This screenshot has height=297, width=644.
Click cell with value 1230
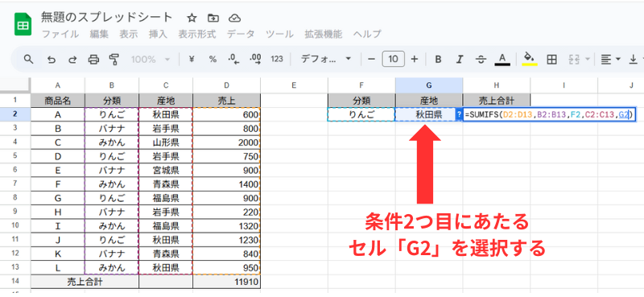(227, 241)
